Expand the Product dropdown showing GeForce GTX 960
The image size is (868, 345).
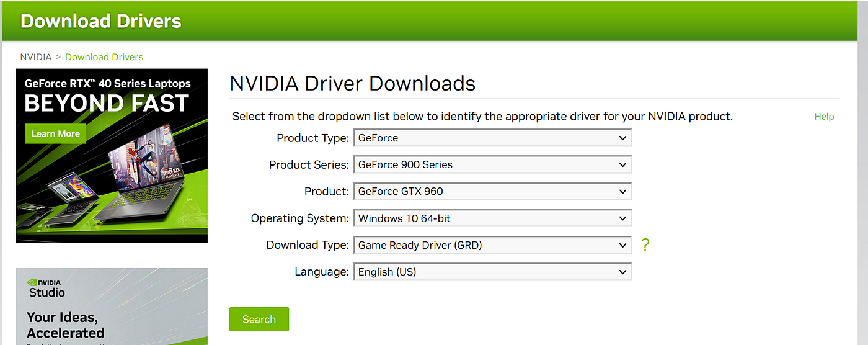[492, 191]
